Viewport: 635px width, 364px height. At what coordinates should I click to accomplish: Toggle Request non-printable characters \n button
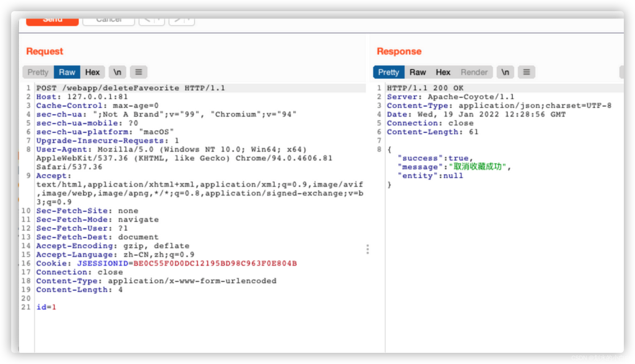117,72
